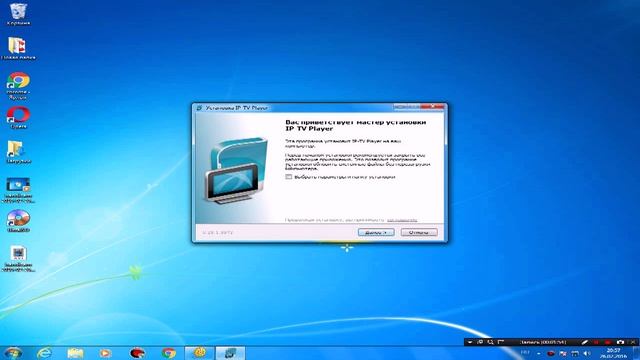The width and height of the screenshot is (640, 360).
Task: Launch the disc-shaped desktop shortcut
Action: pyautogui.click(x=18, y=220)
